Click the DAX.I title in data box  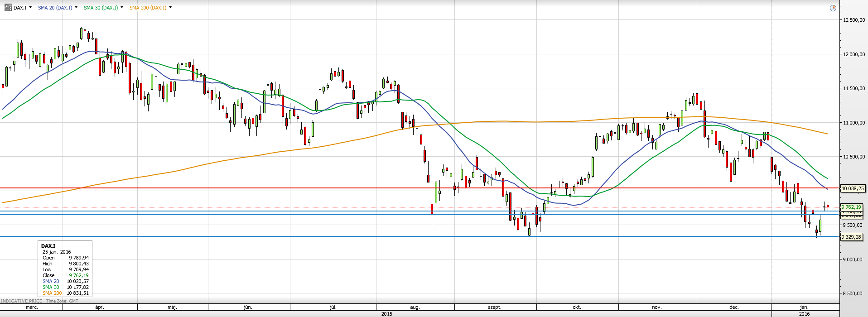[x=48, y=246]
